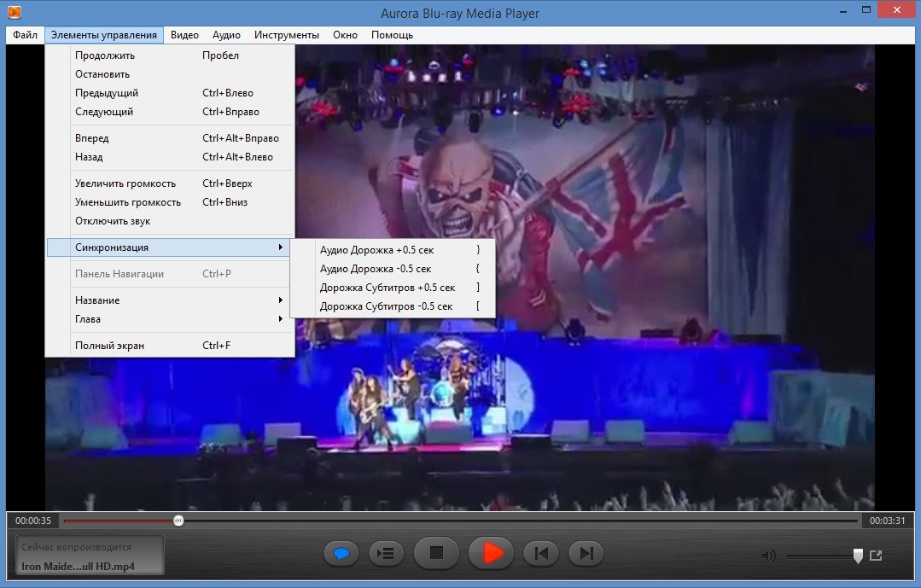
Task: Stop playback with the square button
Action: pos(436,553)
